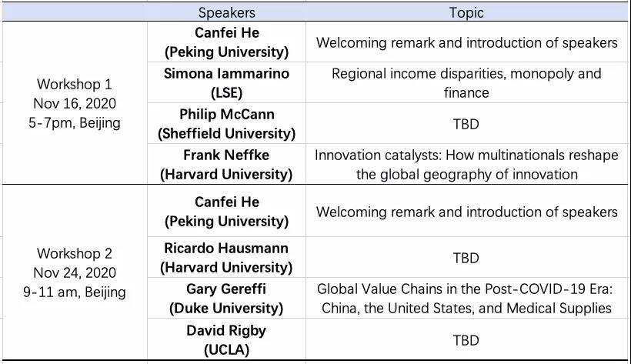Select the Frank Neffke speaker cell

[226, 164]
